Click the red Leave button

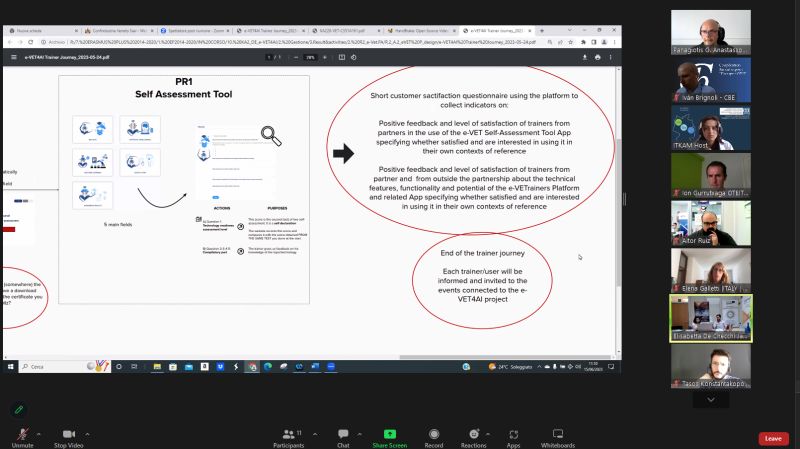pos(772,438)
